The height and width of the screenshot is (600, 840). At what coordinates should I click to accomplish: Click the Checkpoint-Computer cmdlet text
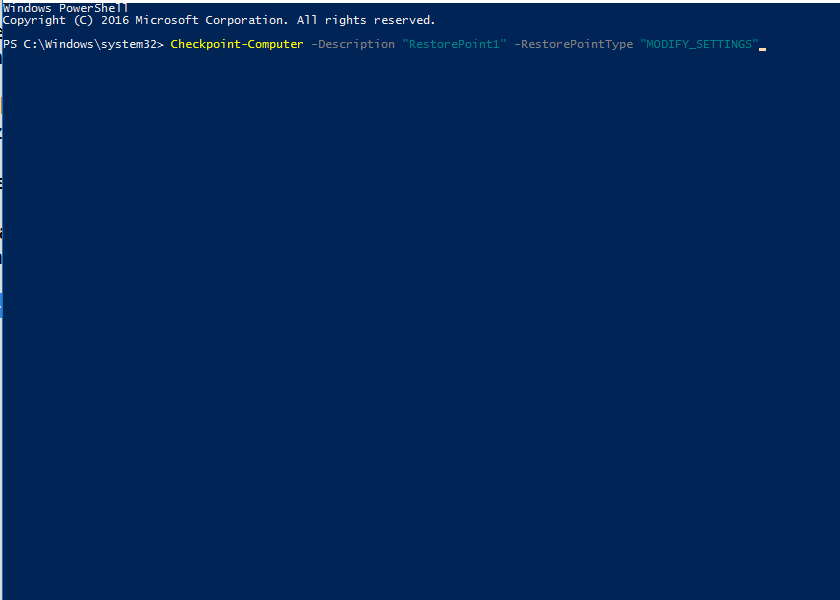point(237,45)
